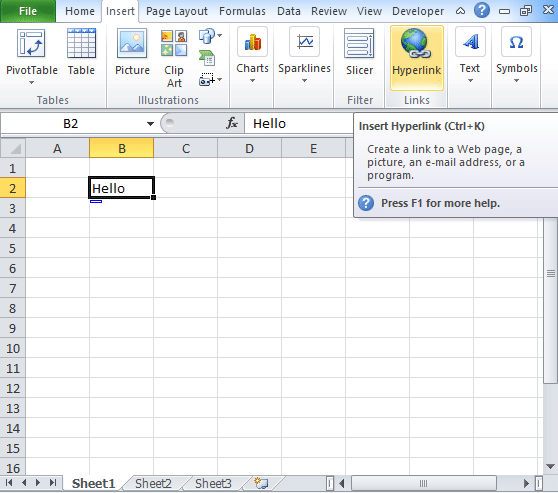Go to last sheet tab arrow

[53, 483]
